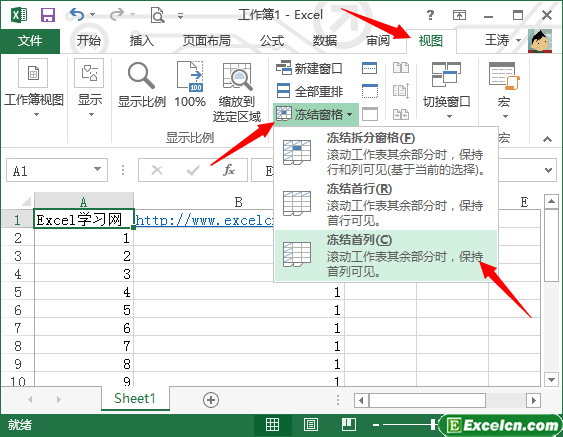Click 新建窗口 (New Window)

point(309,68)
